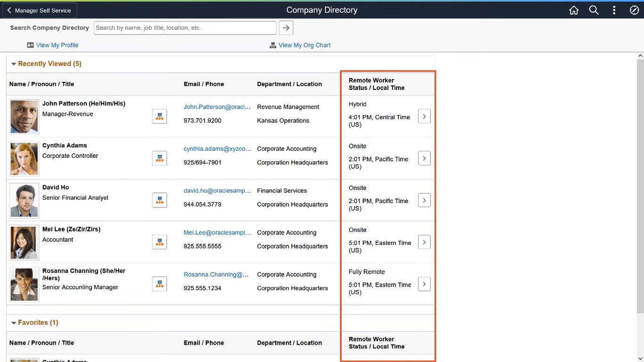Image resolution: width=644 pixels, height=362 pixels.
Task: Collapse the Recently Viewed section
Action: coord(13,64)
